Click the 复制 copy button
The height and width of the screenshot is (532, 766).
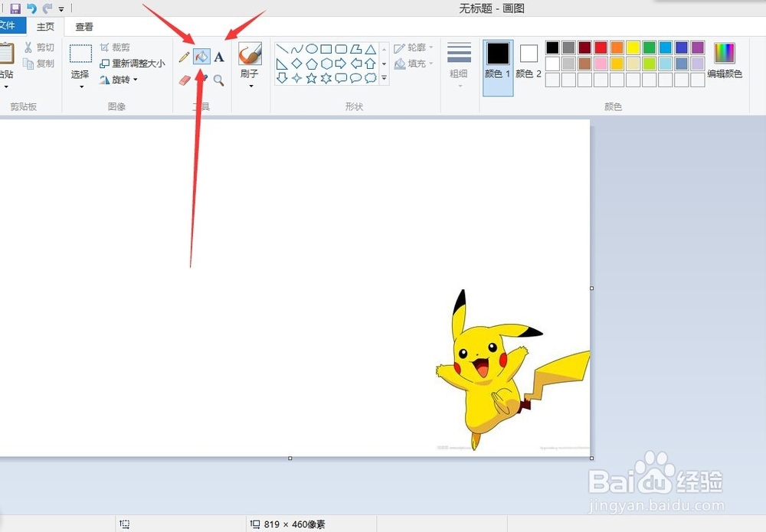(39, 64)
